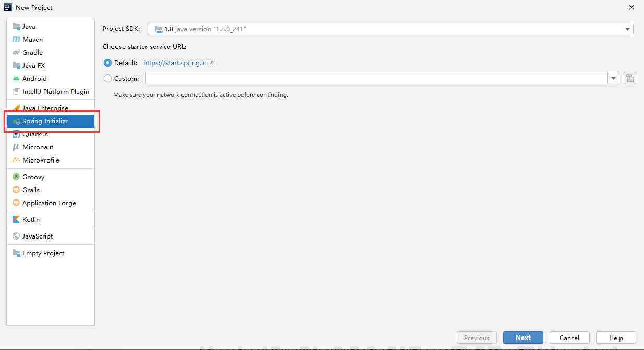
Task: Select JavaScript text label
Action: pyautogui.click(x=38, y=236)
